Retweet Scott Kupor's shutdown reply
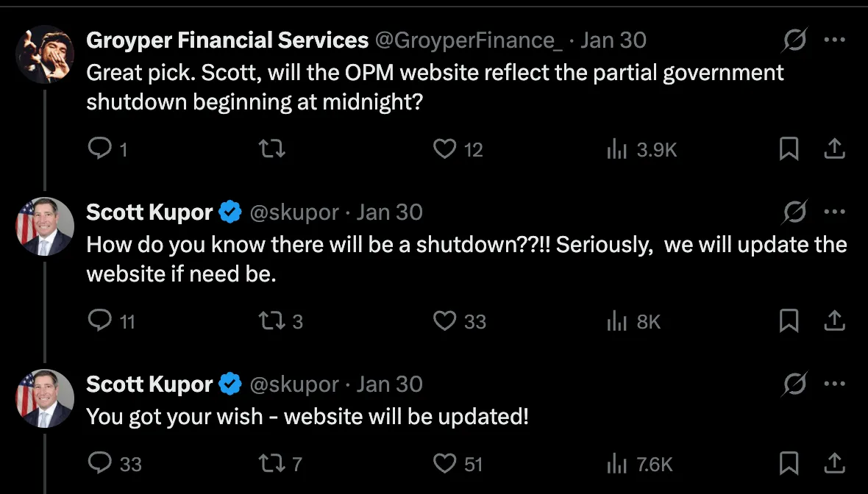 pyautogui.click(x=272, y=321)
